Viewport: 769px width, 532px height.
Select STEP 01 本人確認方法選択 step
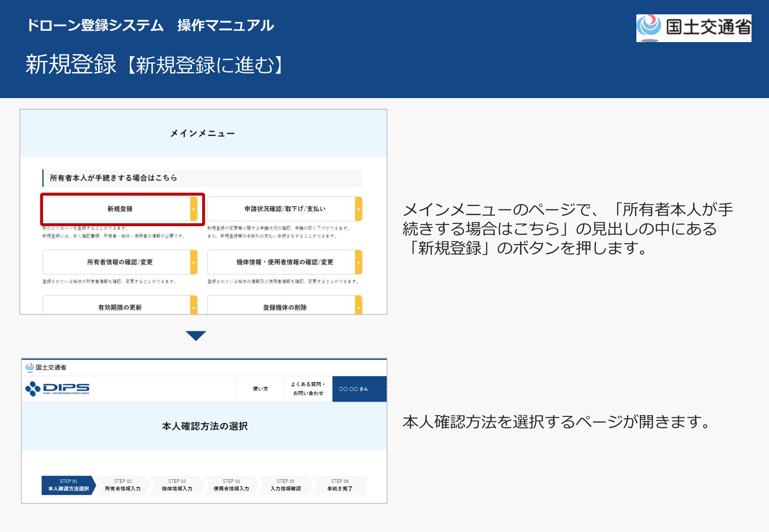click(69, 485)
